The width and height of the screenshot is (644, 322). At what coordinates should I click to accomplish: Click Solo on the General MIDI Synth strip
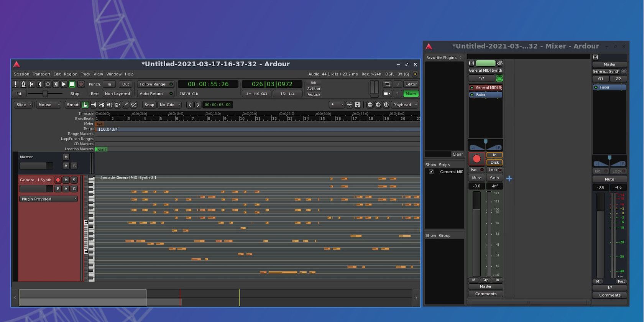point(495,178)
